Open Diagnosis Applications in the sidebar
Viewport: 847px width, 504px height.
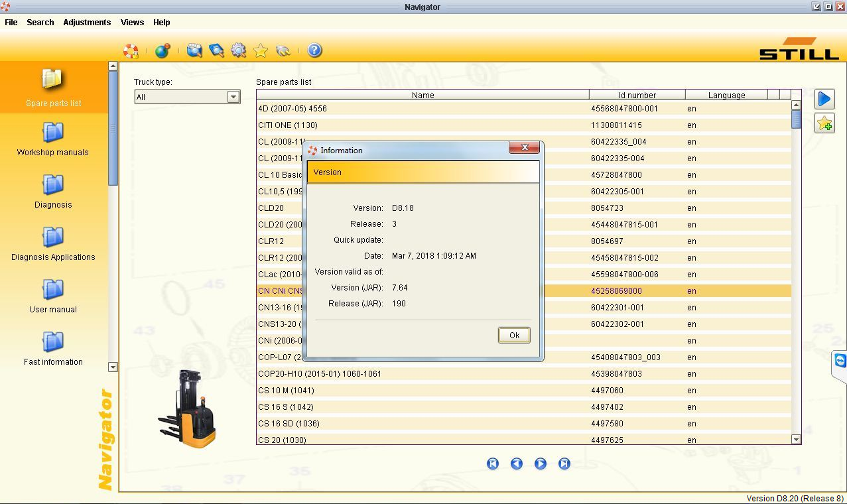[x=53, y=244]
